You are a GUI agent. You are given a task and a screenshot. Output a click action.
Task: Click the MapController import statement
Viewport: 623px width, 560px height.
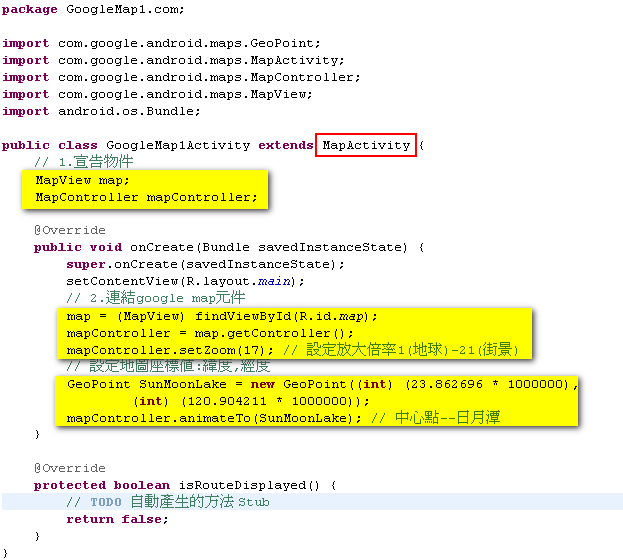coord(181,77)
